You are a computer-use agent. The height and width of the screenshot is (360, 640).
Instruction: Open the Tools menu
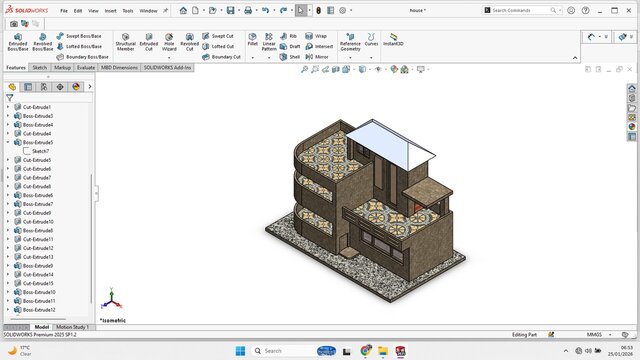click(x=128, y=11)
